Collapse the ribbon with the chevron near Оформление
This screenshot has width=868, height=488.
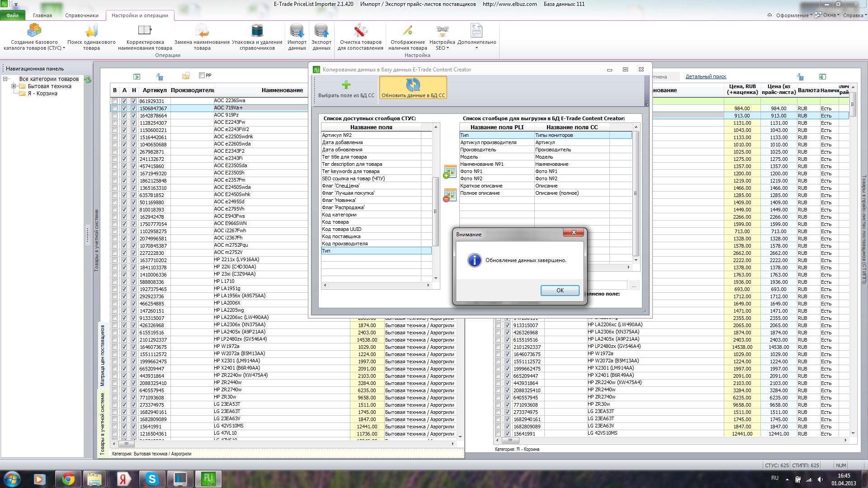[769, 15]
